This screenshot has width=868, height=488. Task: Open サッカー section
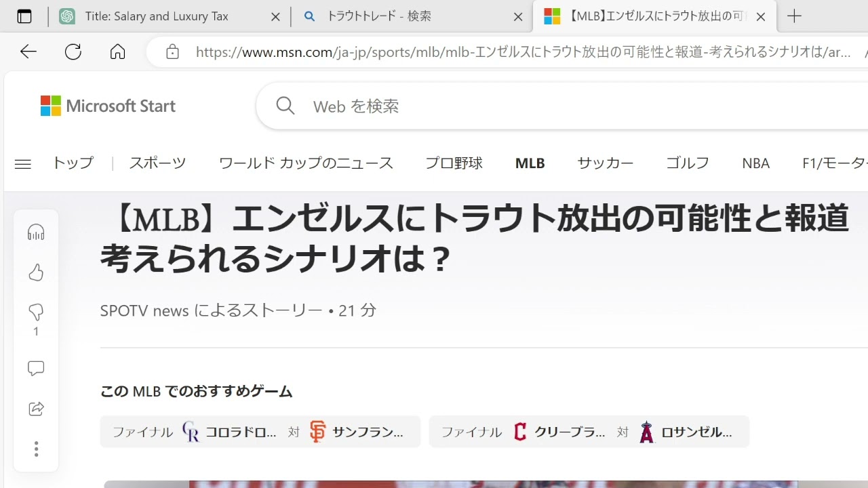coord(606,163)
